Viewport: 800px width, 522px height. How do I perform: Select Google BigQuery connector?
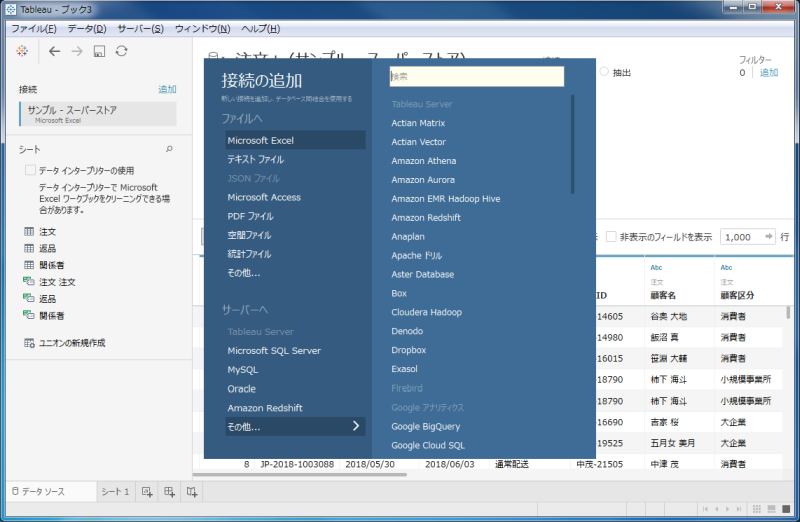point(426,426)
